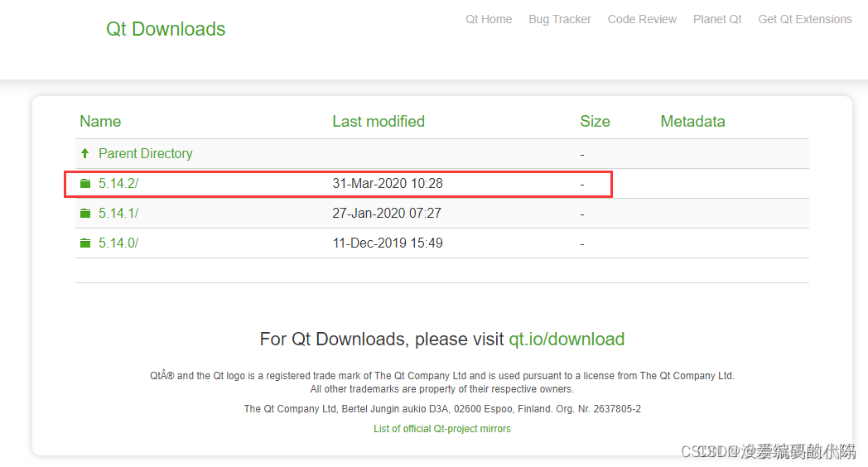
Task: Sort listing by the Size column header
Action: [595, 121]
